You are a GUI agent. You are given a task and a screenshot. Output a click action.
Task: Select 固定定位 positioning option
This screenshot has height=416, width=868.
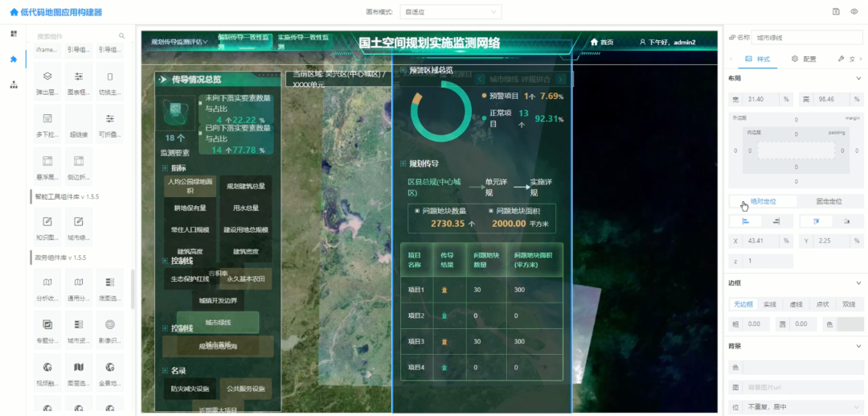[x=829, y=201]
